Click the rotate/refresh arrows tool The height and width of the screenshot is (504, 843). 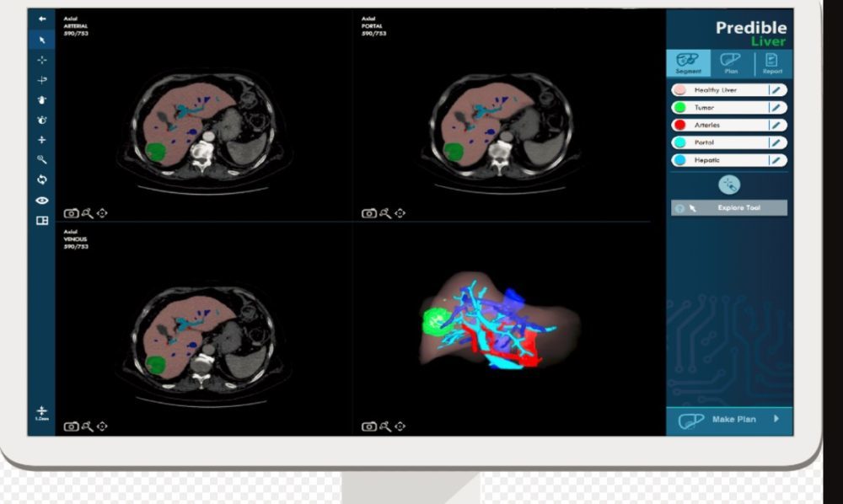point(42,180)
